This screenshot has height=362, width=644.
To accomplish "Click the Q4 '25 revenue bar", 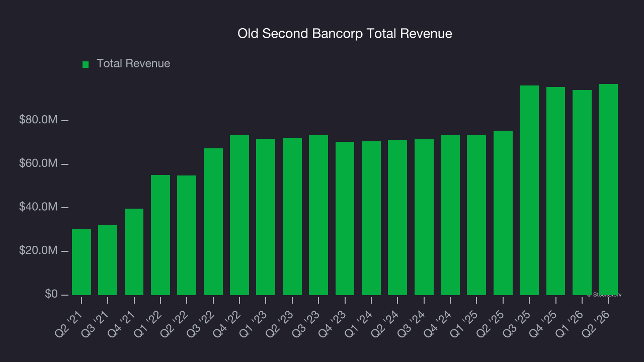I will 556,191.
